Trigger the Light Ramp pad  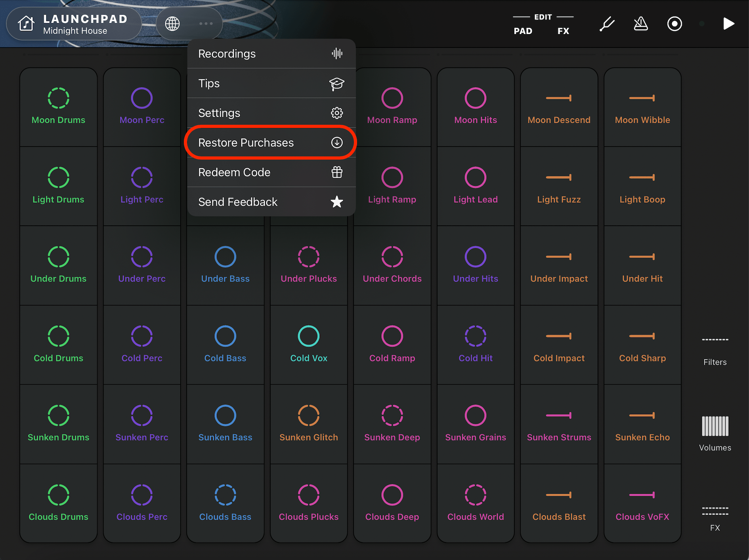tap(392, 186)
